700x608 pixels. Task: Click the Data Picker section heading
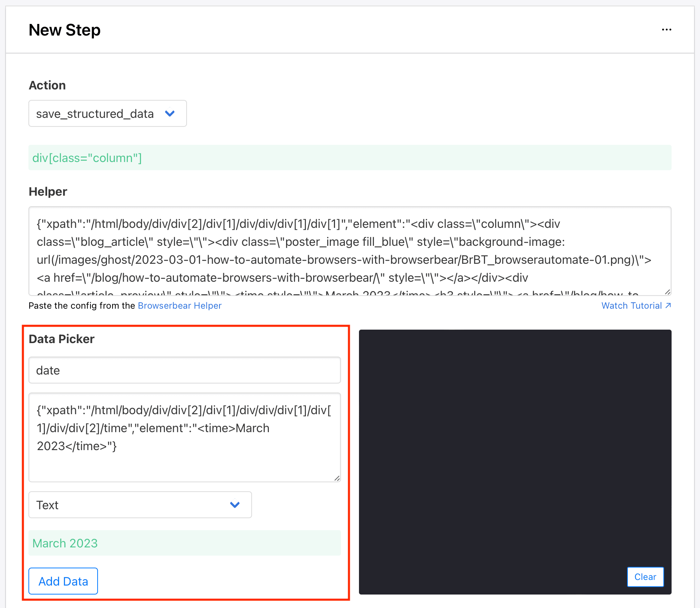pyautogui.click(x=61, y=339)
